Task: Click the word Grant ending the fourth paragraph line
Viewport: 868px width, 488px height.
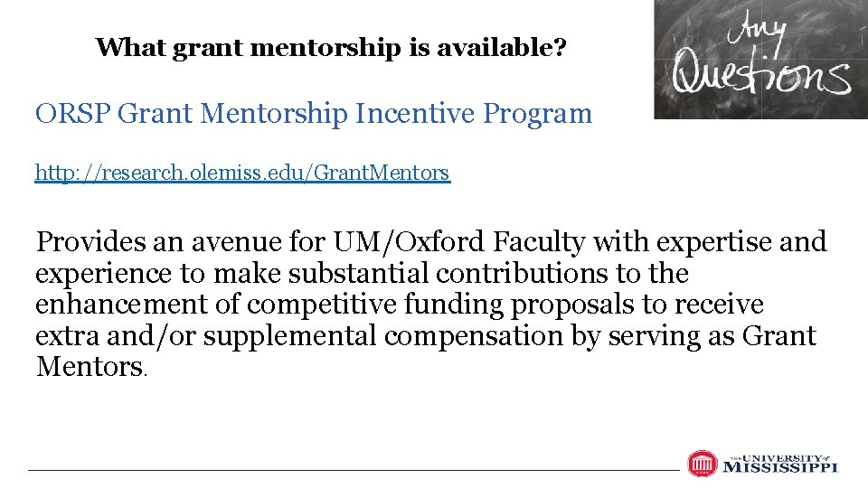Action: point(778,336)
